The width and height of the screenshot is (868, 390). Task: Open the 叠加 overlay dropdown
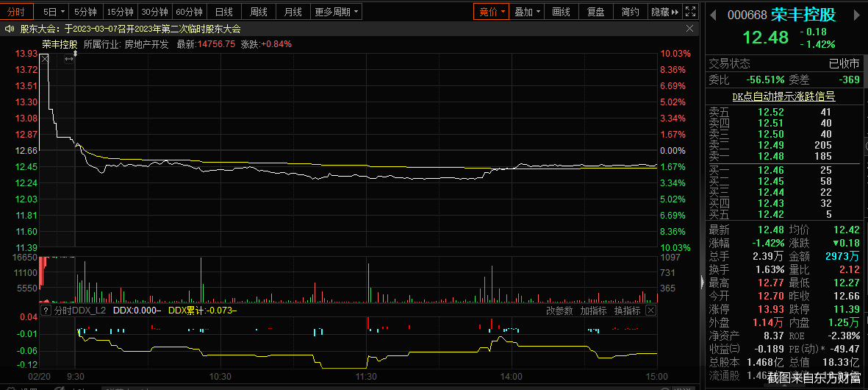[x=528, y=12]
